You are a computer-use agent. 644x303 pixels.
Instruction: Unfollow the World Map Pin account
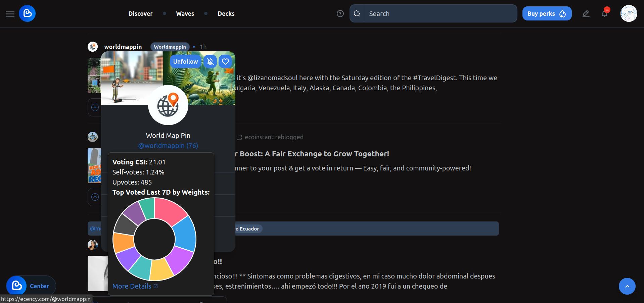(185, 61)
